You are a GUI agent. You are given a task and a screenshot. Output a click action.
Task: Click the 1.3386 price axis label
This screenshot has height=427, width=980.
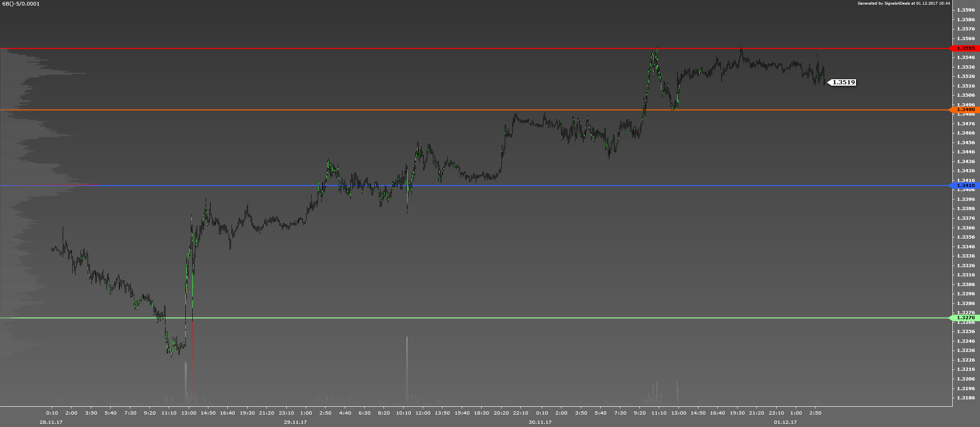[966, 208]
